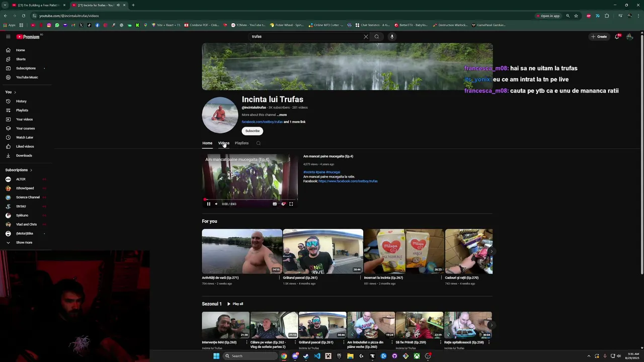The height and width of the screenshot is (362, 644).
Task: Click Open in app in address bar
Action: pyautogui.click(x=548, y=16)
